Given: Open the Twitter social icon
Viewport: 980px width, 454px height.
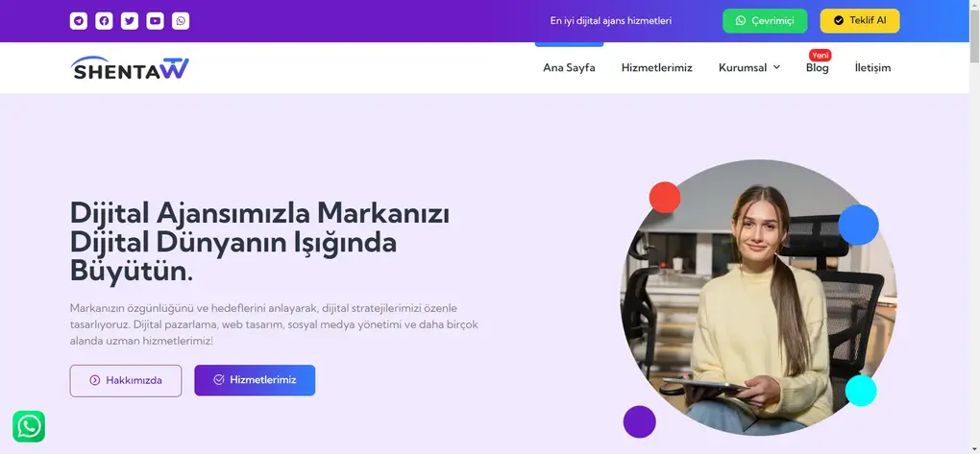Looking at the screenshot, I should tap(130, 20).
